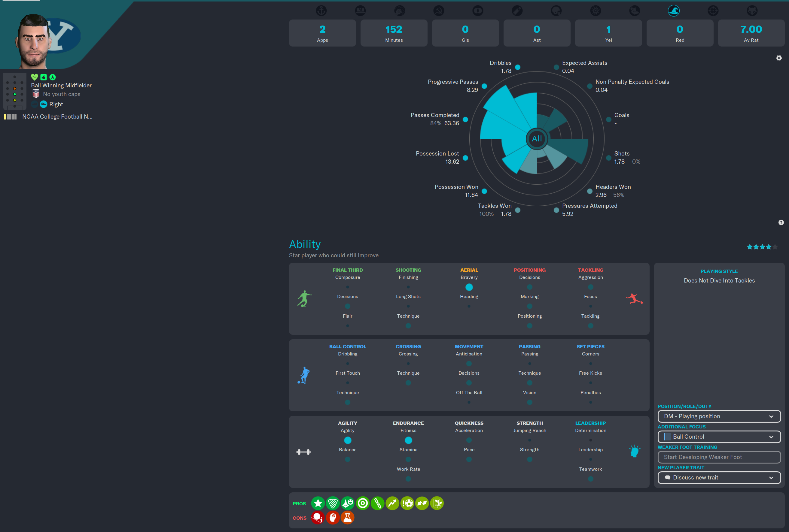Toggle the Expected Assists chart marker

[x=556, y=67]
